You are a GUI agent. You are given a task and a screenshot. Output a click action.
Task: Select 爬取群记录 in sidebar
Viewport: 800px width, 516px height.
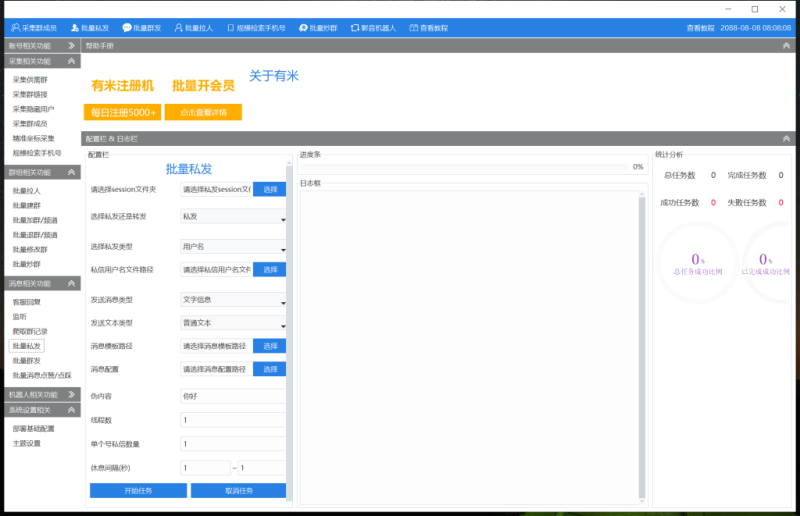click(x=30, y=331)
